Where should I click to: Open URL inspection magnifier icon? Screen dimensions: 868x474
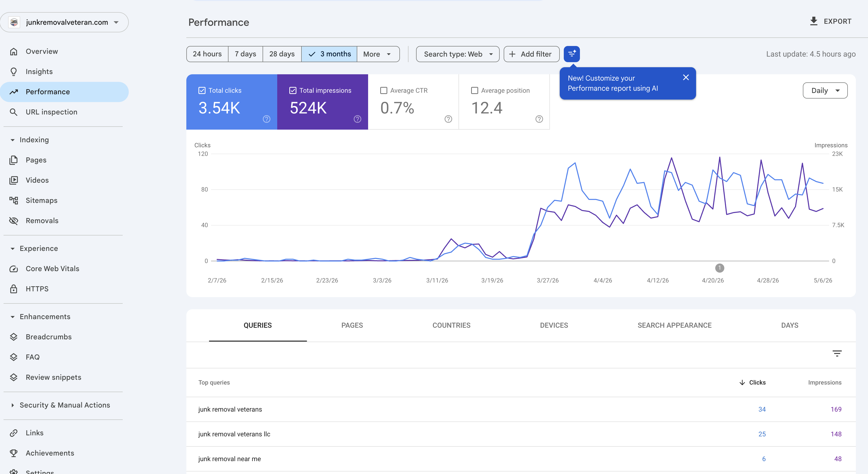point(13,112)
